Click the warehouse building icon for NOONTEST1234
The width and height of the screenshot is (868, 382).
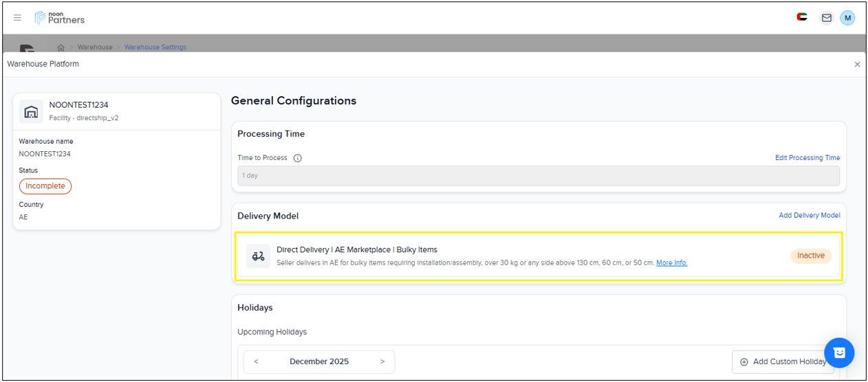31,111
